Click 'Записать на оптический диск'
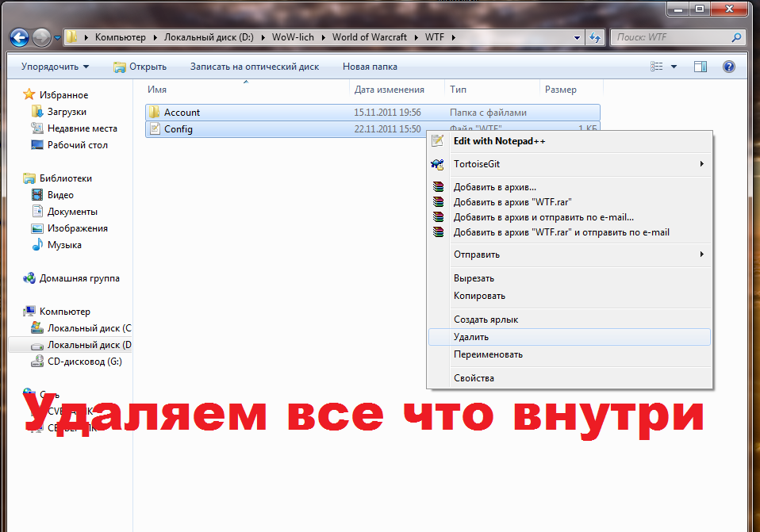Screen dimensions: 760x532 click(255, 67)
